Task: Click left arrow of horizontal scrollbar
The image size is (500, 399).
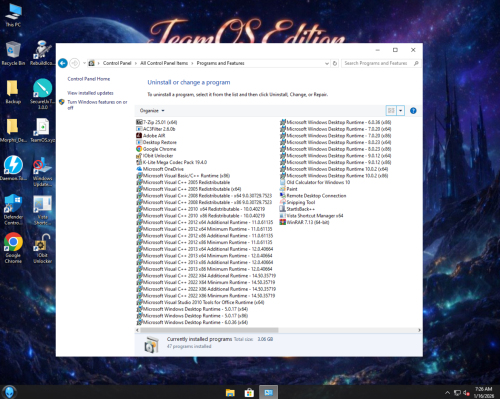Action: [x=137, y=330]
